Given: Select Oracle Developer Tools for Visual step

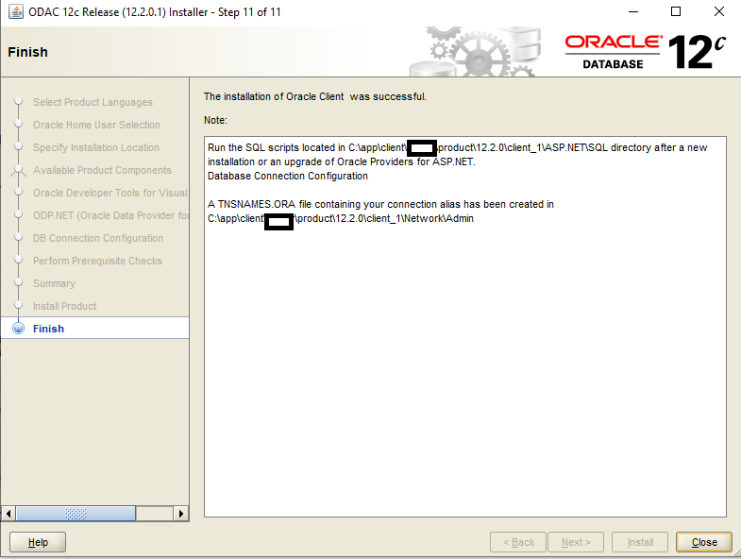Looking at the screenshot, I should (110, 193).
